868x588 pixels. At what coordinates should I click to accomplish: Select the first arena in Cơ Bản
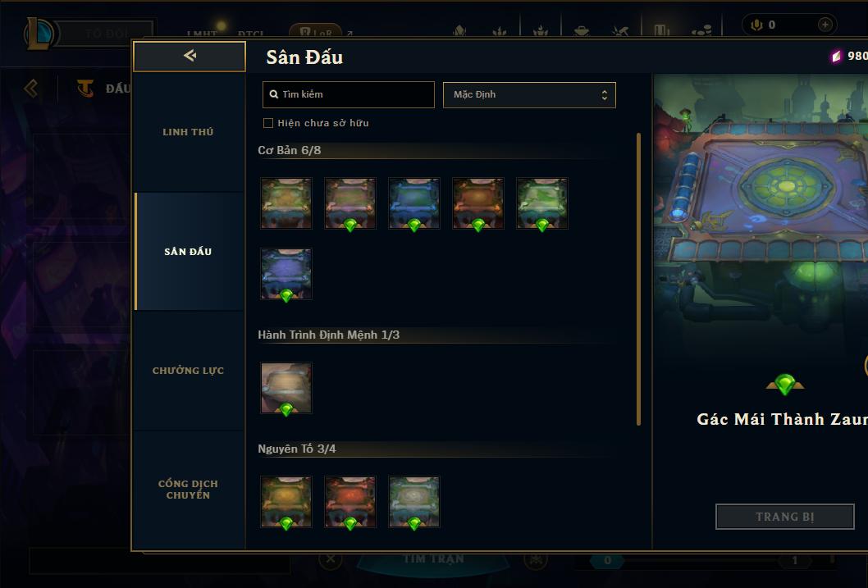point(286,203)
